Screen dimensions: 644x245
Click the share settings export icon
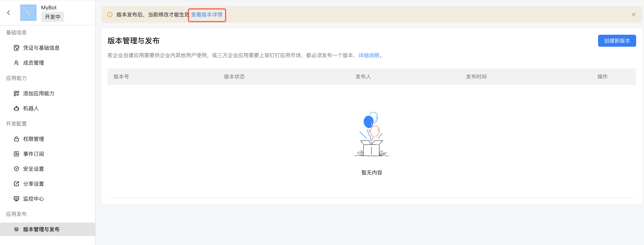pos(16,184)
